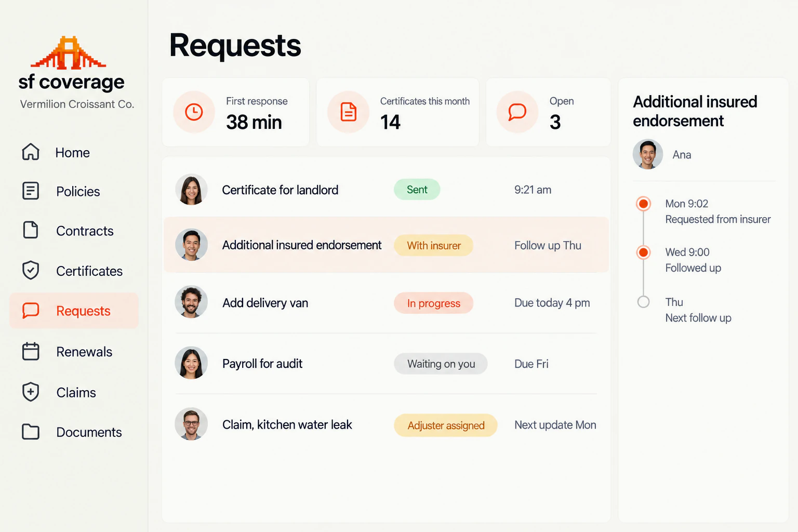The height and width of the screenshot is (532, 798).
Task: Click the "Due today 4 pm" text
Action: (x=552, y=303)
